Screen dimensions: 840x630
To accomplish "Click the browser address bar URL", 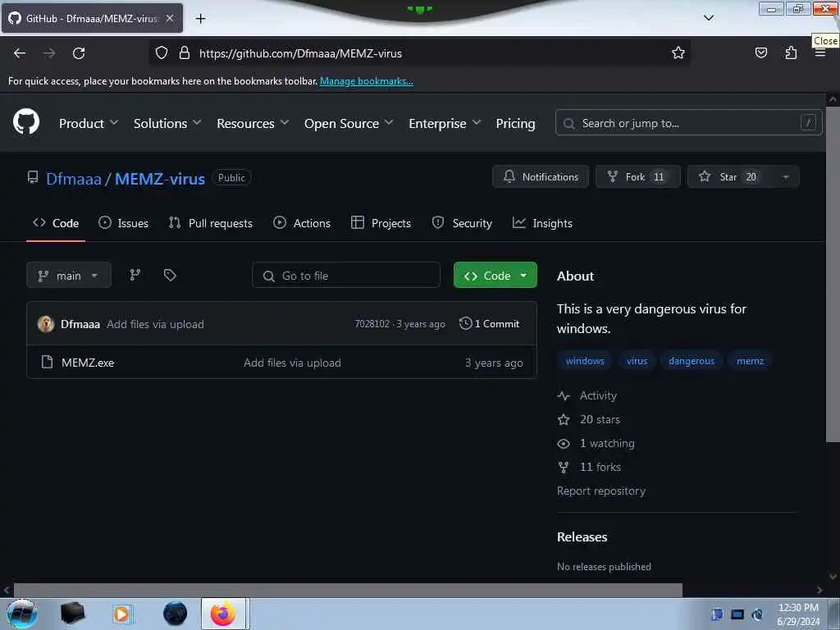I will pyautogui.click(x=300, y=53).
